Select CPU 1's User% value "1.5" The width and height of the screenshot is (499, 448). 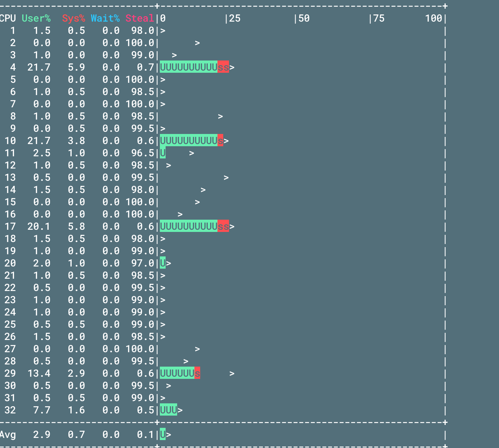[42, 31]
